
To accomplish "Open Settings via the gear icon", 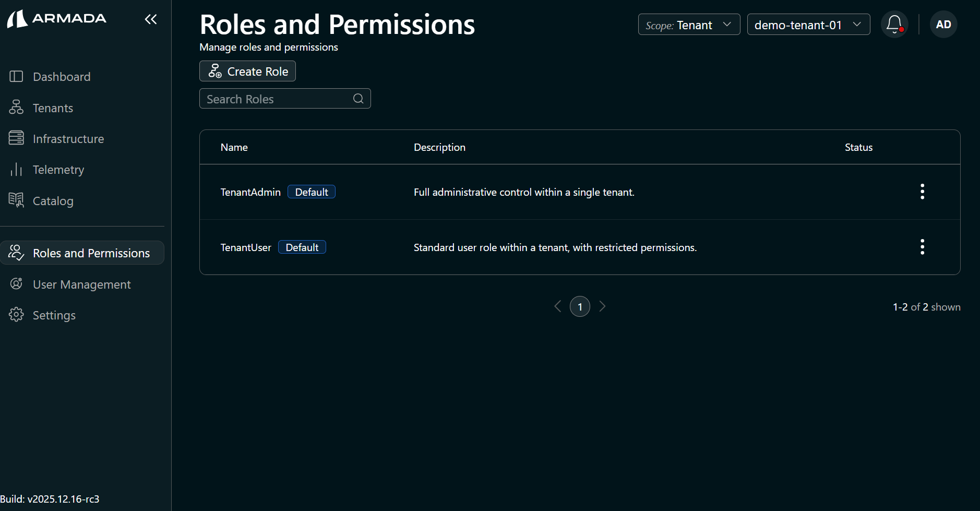I will click(16, 315).
